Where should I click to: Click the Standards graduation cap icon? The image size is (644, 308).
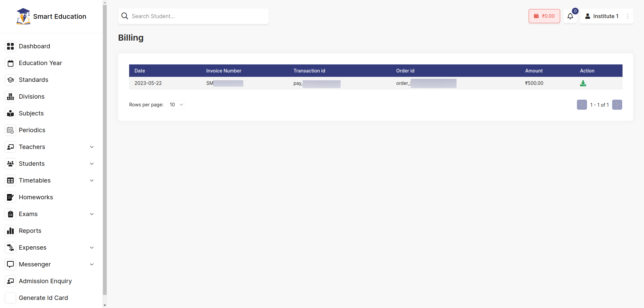[10, 80]
